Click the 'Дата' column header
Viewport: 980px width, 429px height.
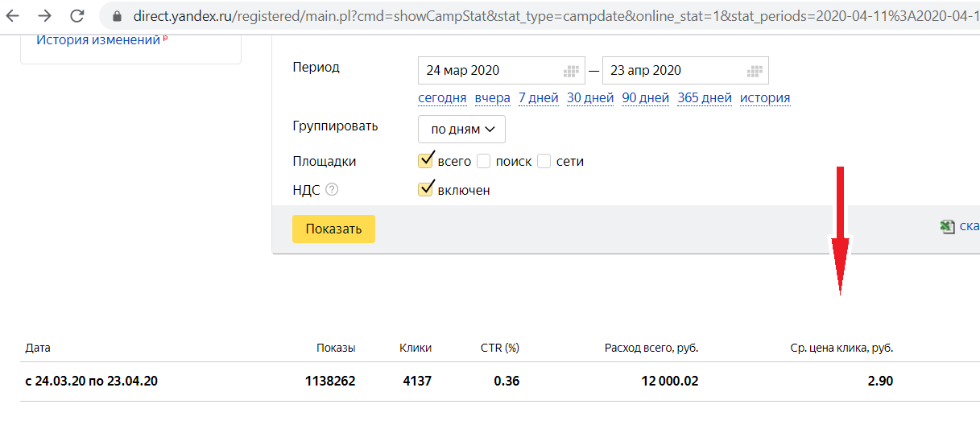click(x=38, y=349)
